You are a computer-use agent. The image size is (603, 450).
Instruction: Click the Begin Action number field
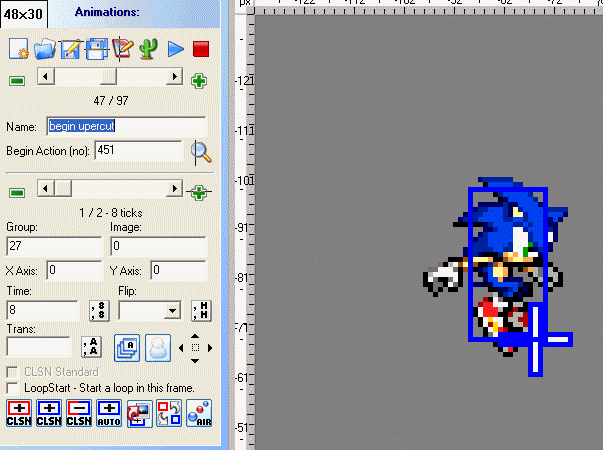[138, 150]
